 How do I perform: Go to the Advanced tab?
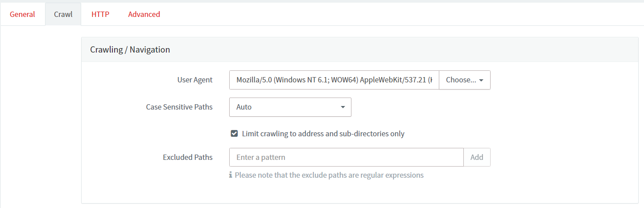coord(144,14)
